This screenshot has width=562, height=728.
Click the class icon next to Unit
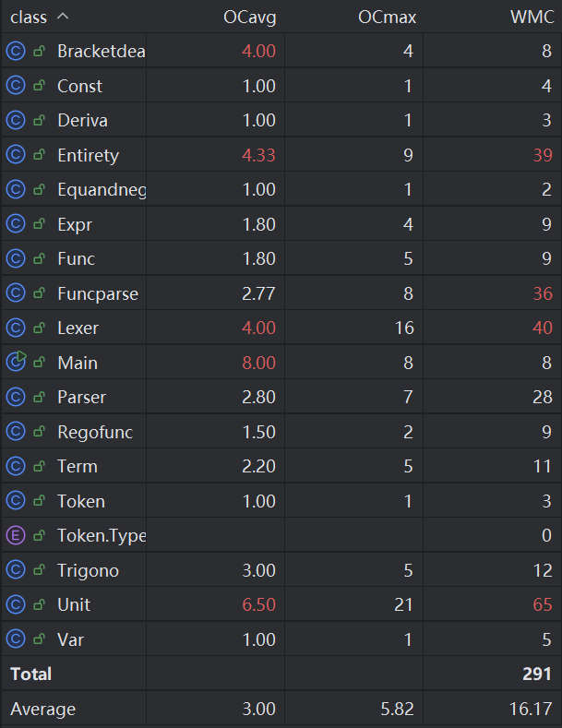click(x=15, y=604)
